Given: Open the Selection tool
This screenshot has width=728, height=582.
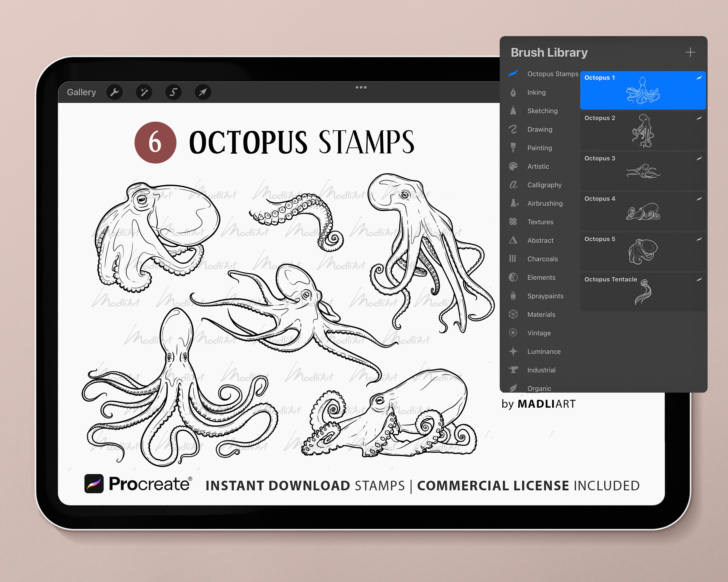Looking at the screenshot, I should pos(173,92).
